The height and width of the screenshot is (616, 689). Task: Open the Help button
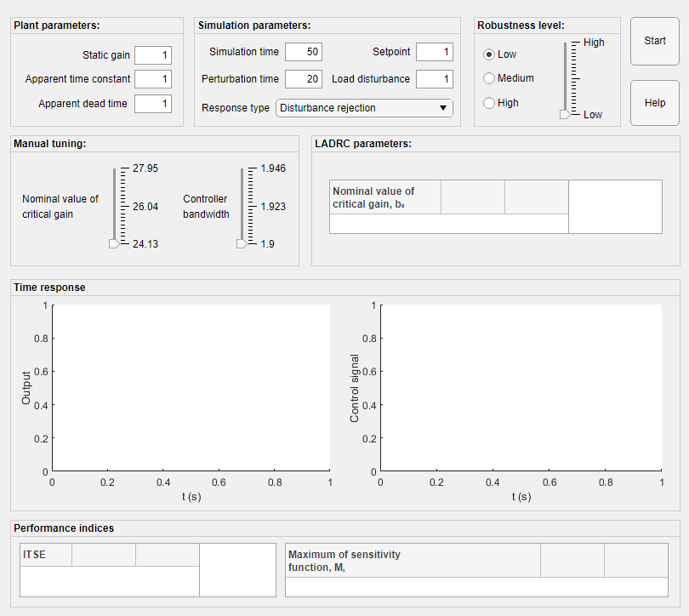click(x=655, y=103)
